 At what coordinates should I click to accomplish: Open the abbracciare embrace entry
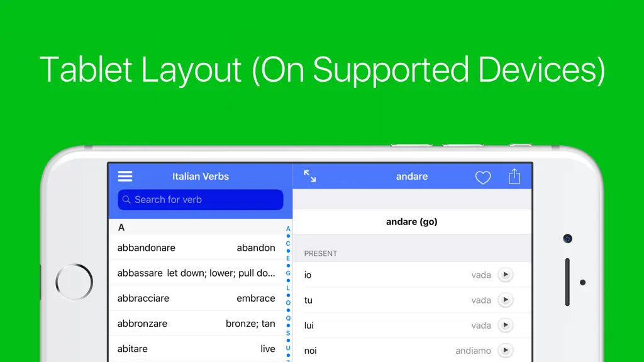(x=196, y=299)
